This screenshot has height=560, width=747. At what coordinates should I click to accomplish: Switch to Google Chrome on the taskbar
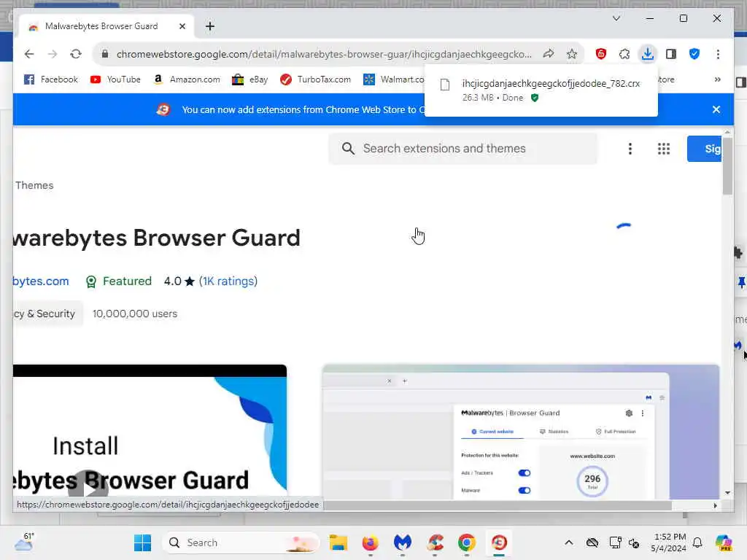(x=466, y=542)
